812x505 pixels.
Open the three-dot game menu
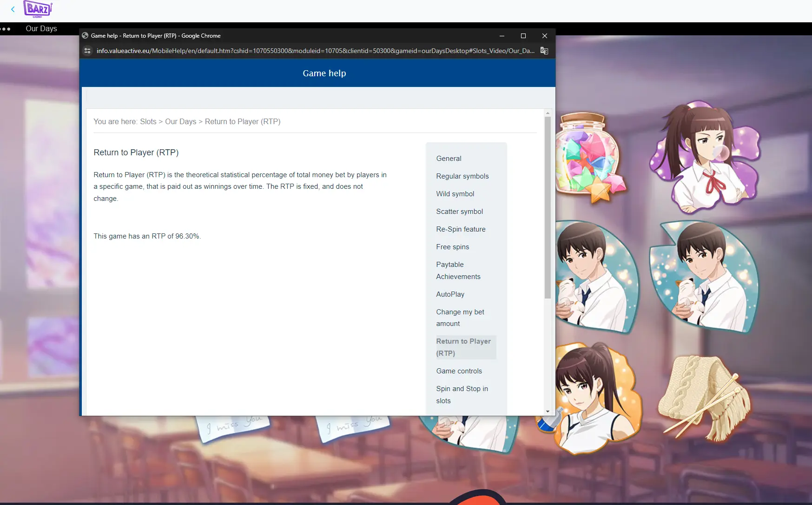click(6, 29)
